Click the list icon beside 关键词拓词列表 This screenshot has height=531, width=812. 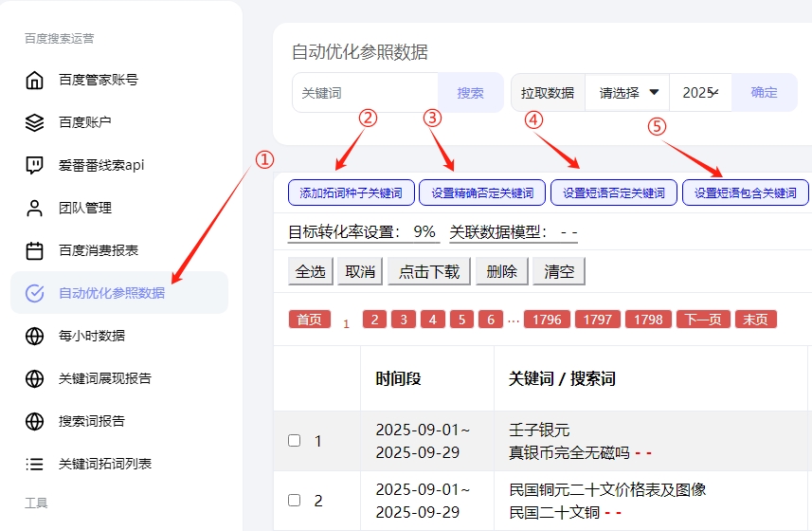point(35,464)
